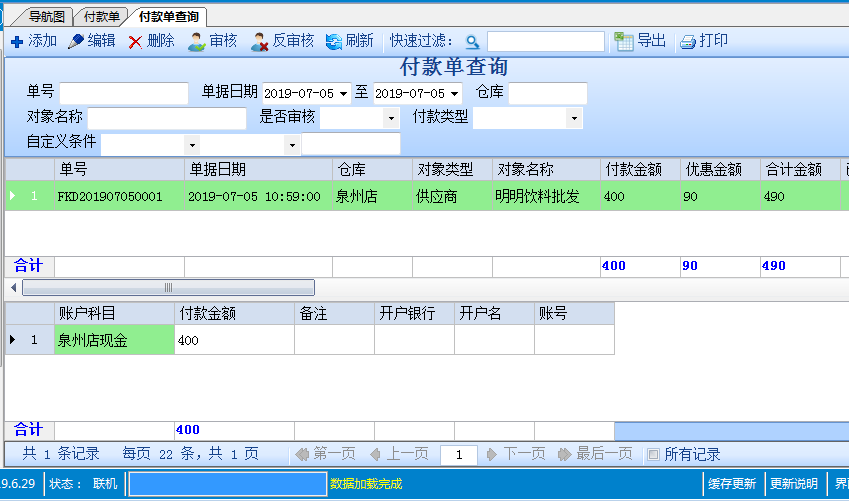Open first 自定义条件 field dropdown
849x501 pixels.
click(192, 145)
